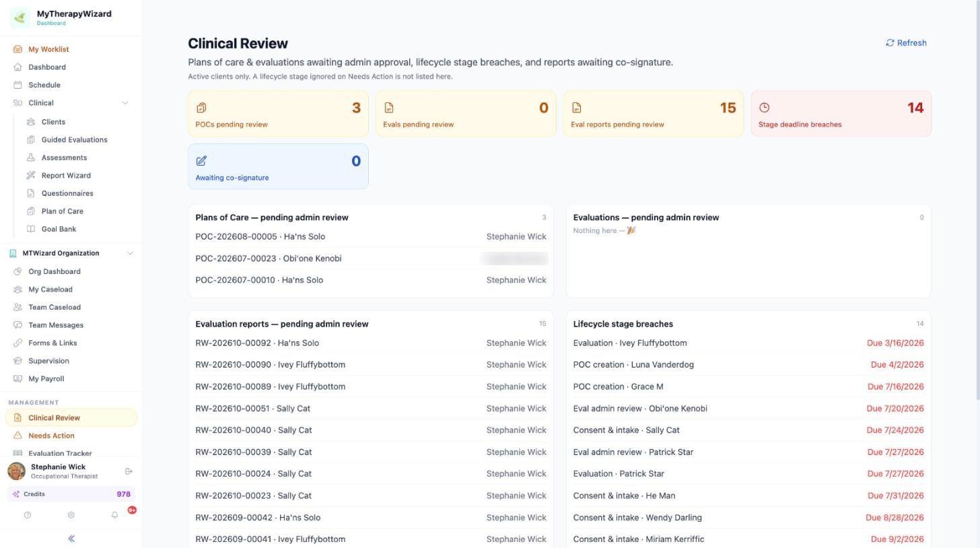Open Eval admin review breach for Obi'one Kenobi
The width and height of the screenshot is (980, 548).
pyautogui.click(x=748, y=409)
